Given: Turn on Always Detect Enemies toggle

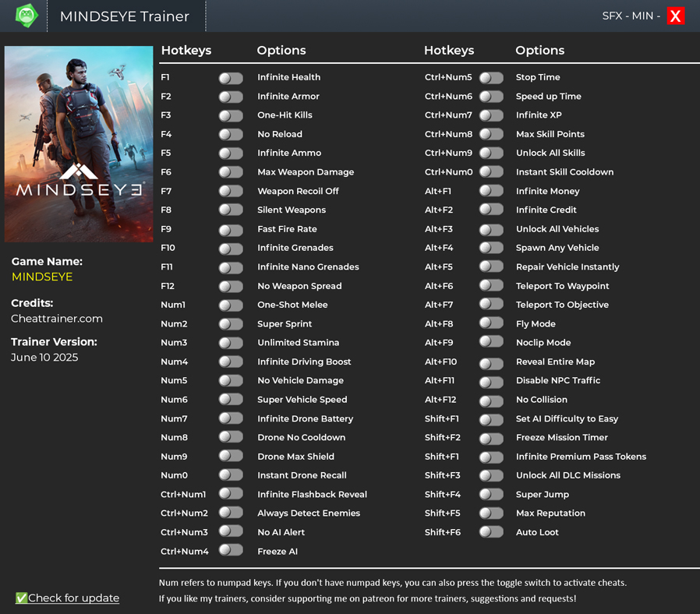Looking at the screenshot, I should 231,512.
